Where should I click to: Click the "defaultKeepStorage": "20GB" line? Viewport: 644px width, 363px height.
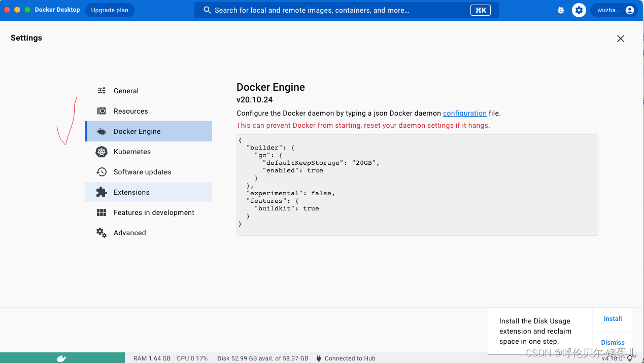click(x=321, y=163)
